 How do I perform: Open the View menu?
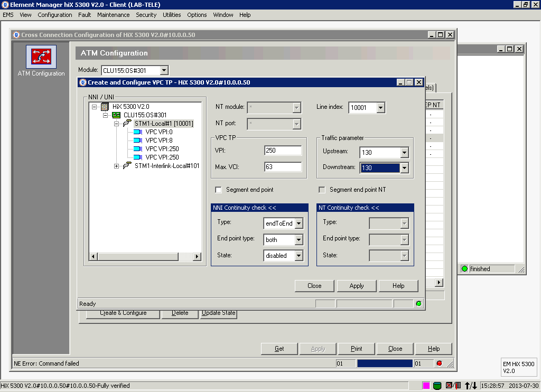(x=25, y=15)
